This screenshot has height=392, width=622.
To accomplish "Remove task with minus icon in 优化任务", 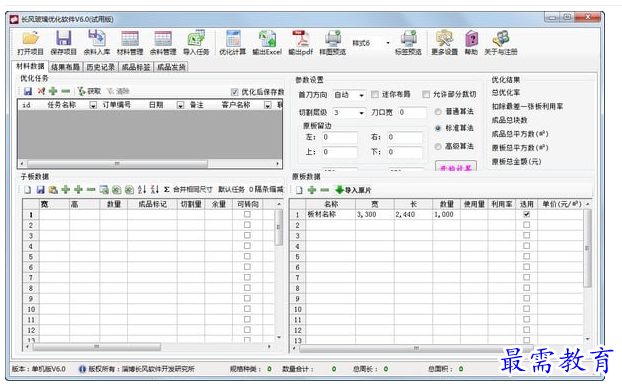I will (65, 91).
